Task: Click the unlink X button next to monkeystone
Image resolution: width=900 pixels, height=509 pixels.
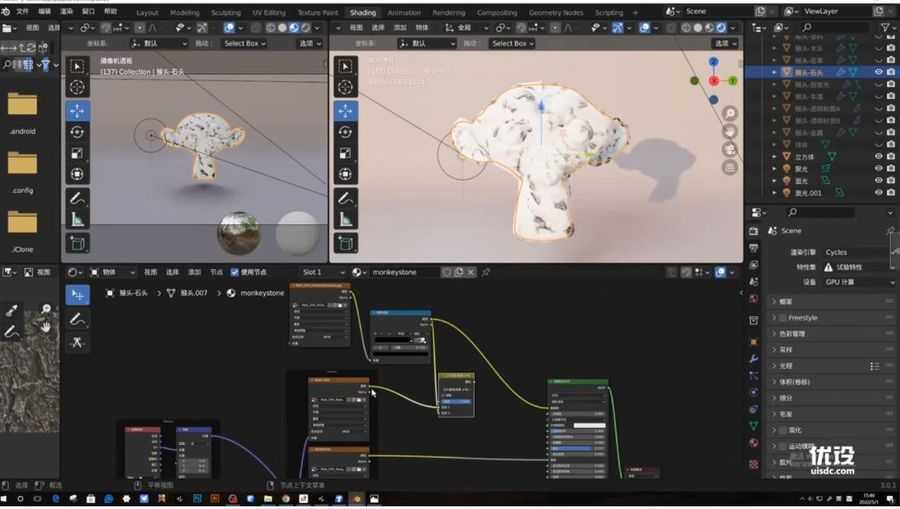Action: pos(471,272)
